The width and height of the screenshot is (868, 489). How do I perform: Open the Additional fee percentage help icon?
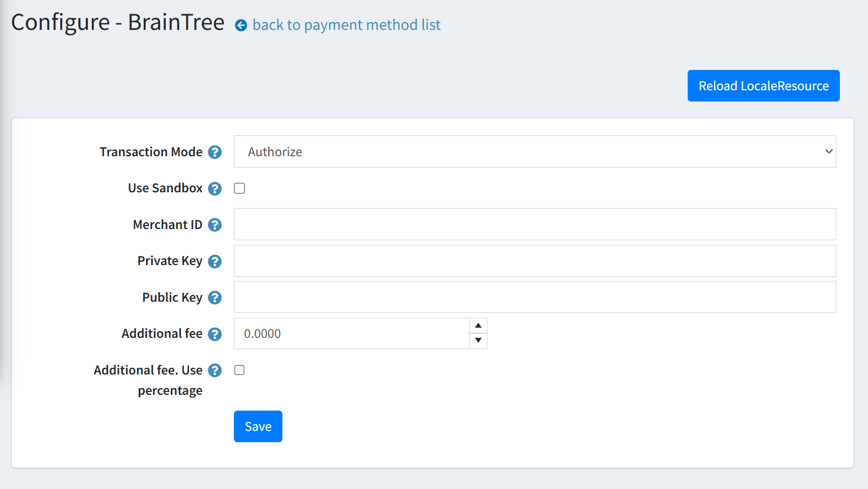[214, 370]
